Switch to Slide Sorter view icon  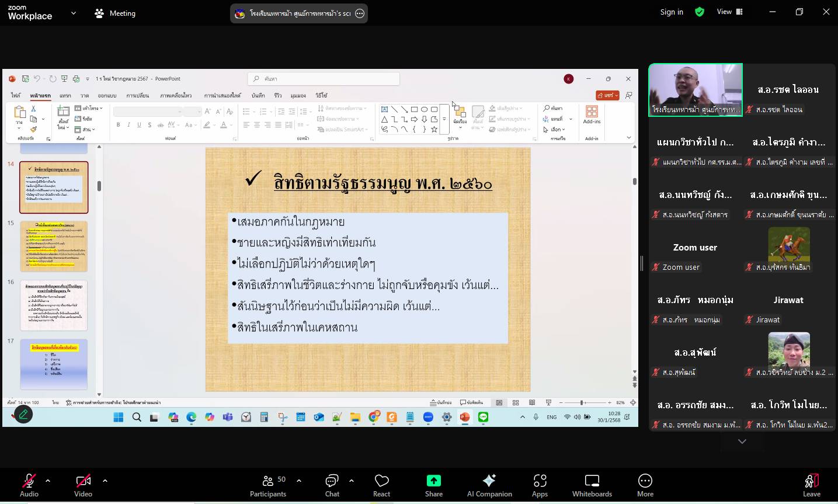click(x=516, y=402)
